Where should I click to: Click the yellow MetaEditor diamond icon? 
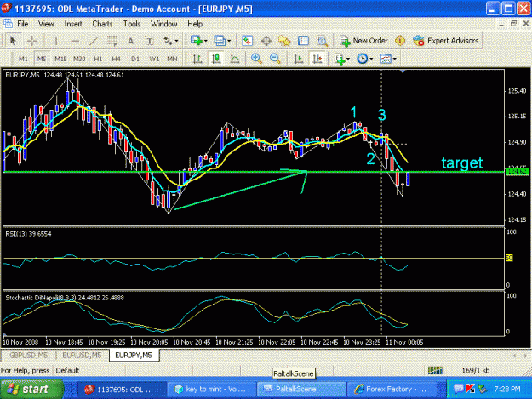click(400, 41)
